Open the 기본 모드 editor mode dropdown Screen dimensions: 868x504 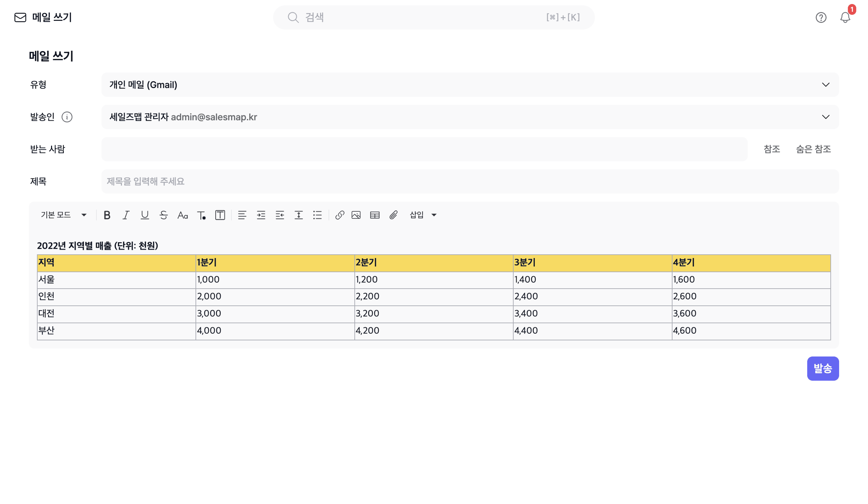pyautogui.click(x=64, y=215)
